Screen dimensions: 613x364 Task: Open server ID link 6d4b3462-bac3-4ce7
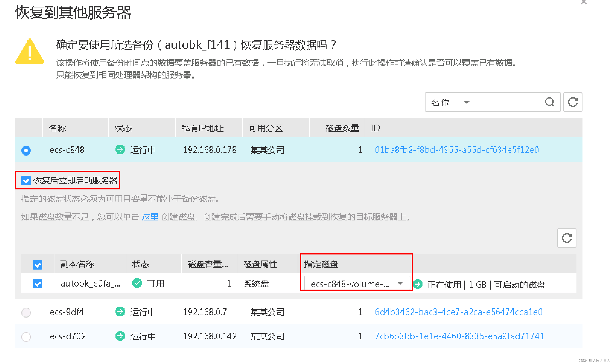point(459,312)
